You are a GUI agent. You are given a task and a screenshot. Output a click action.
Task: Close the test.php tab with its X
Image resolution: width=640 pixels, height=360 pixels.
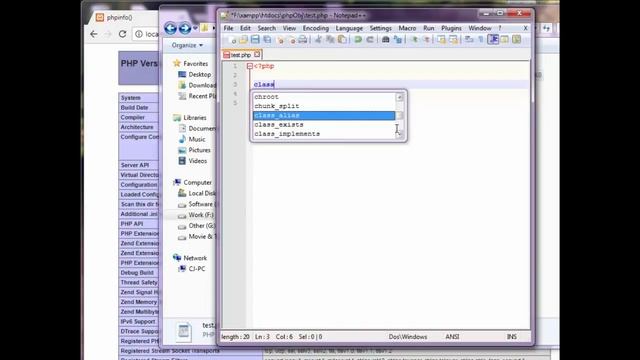pyautogui.click(x=257, y=54)
